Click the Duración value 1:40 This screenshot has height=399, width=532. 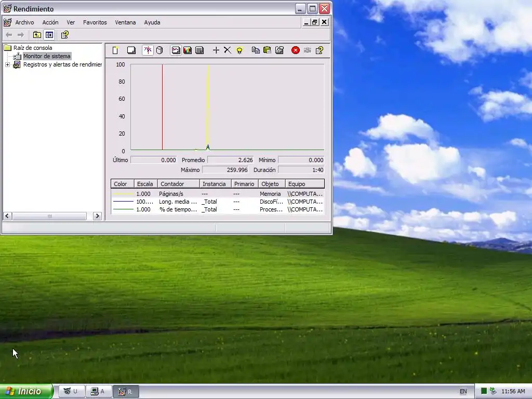pyautogui.click(x=301, y=170)
